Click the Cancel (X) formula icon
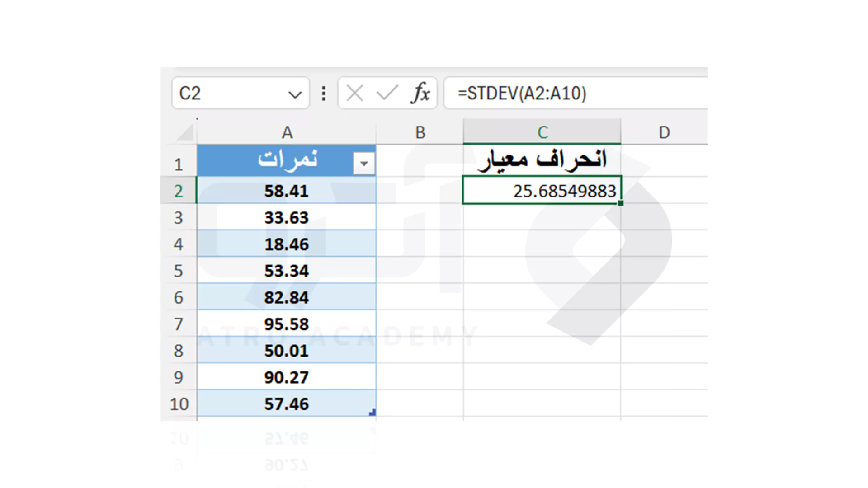 click(354, 94)
